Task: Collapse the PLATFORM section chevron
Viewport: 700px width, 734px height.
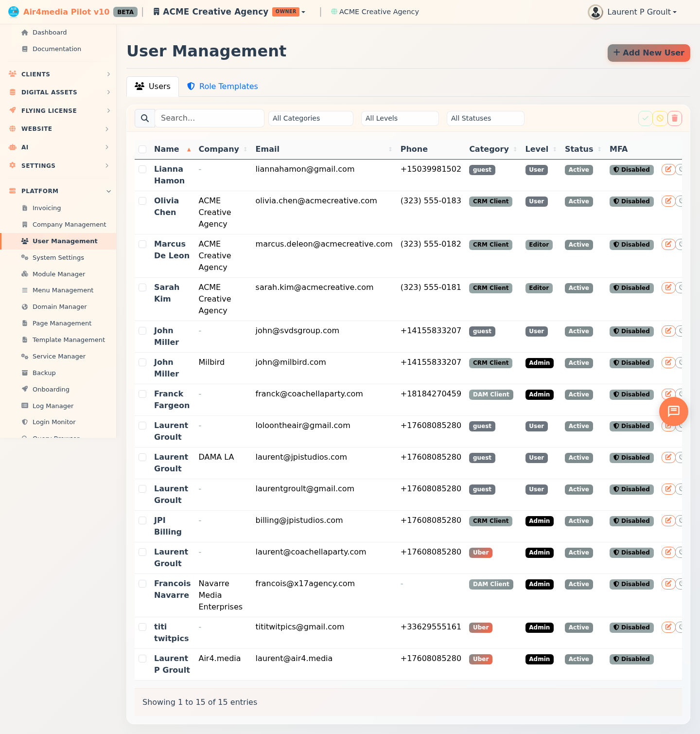Action: (108, 191)
